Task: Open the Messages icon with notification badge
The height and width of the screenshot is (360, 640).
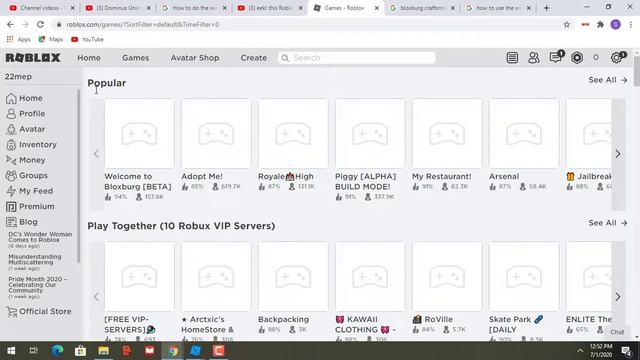Action: 556,57
